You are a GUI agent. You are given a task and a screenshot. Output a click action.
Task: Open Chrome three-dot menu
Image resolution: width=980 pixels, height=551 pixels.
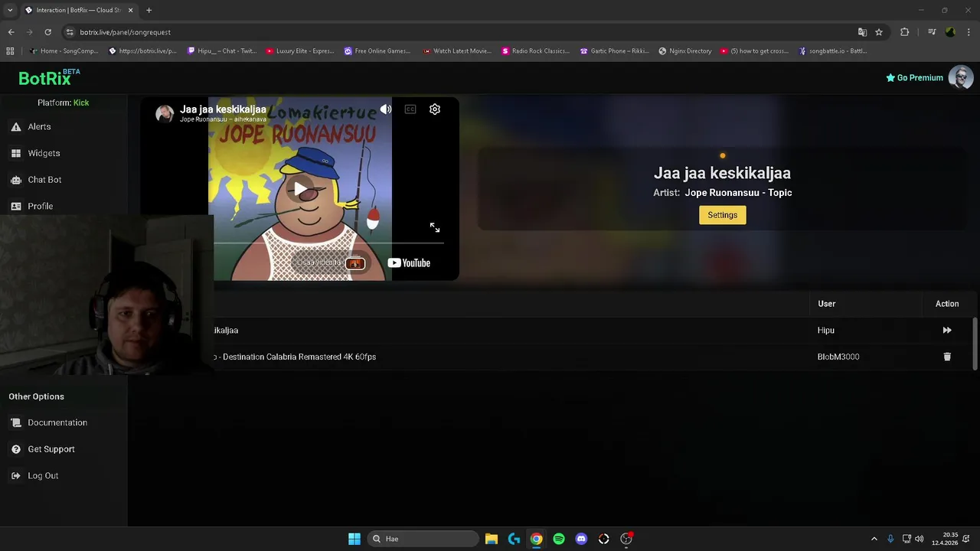click(x=969, y=32)
